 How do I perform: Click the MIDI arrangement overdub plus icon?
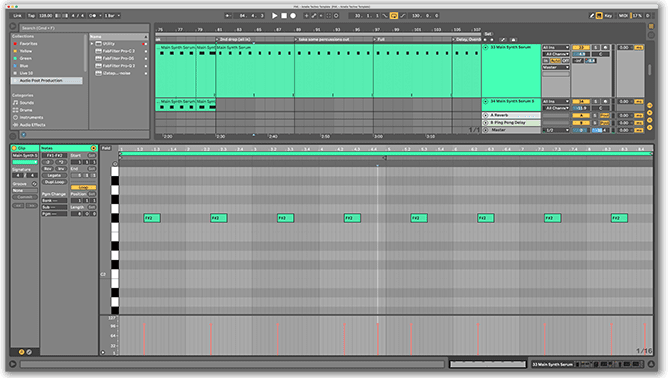pos(306,15)
